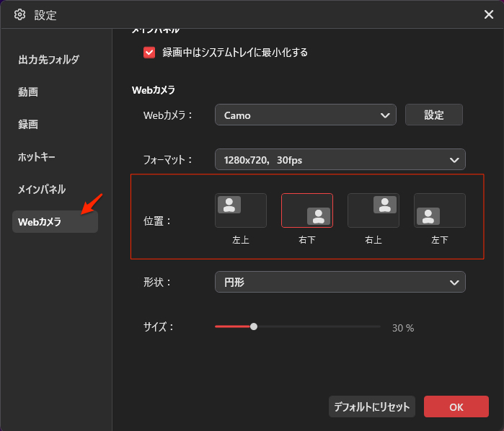This screenshot has height=431, width=504.
Task: Uncheck 録画中はシステムトレイに最小化する checkbox
Action: tap(149, 53)
